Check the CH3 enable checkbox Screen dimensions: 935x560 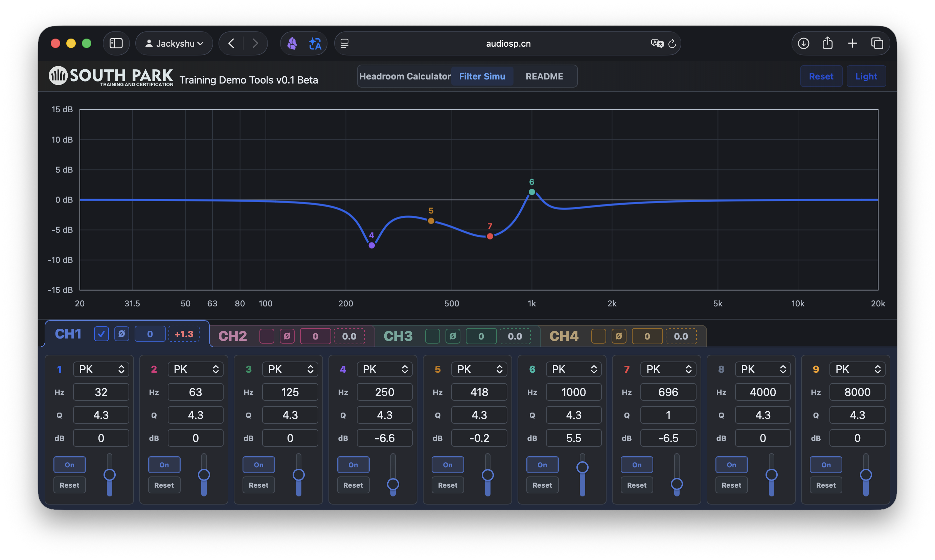[x=432, y=336]
